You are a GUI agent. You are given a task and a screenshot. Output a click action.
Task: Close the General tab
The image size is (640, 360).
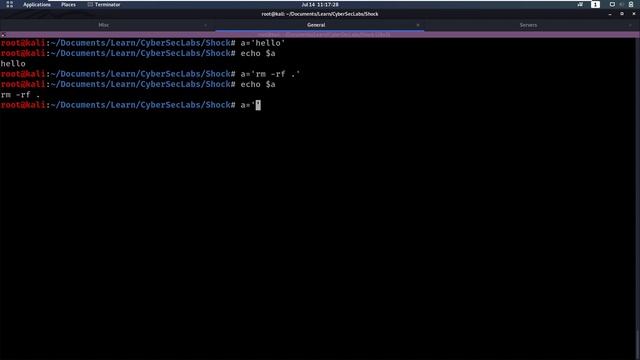click(418, 25)
